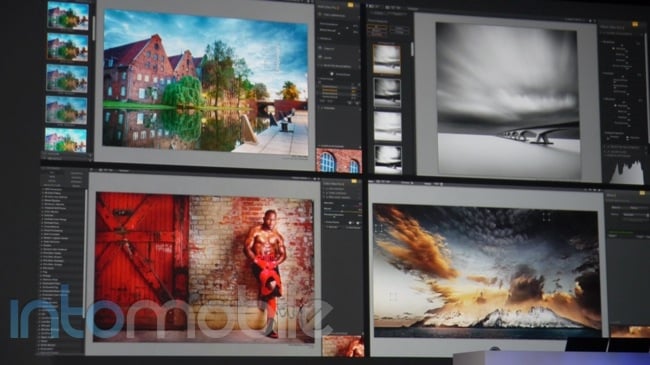This screenshot has height=365, width=650.
Task: Collapse the first section triangle in boxer window panel
Action: click(325, 189)
